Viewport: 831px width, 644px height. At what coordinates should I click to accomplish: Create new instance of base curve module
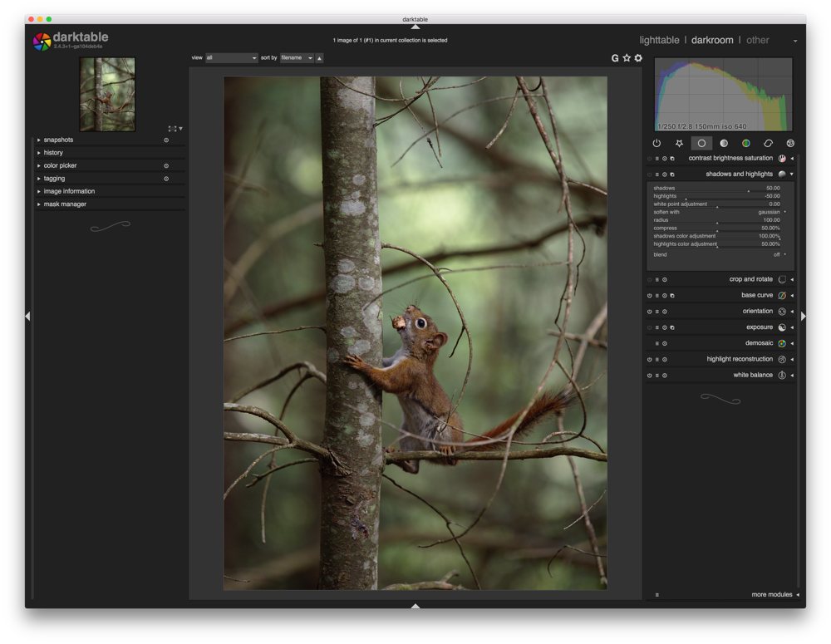tap(672, 296)
